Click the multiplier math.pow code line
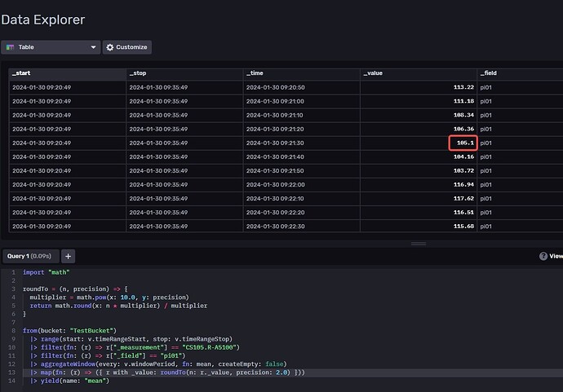Viewport: 563px width, 392px height. coord(109,297)
